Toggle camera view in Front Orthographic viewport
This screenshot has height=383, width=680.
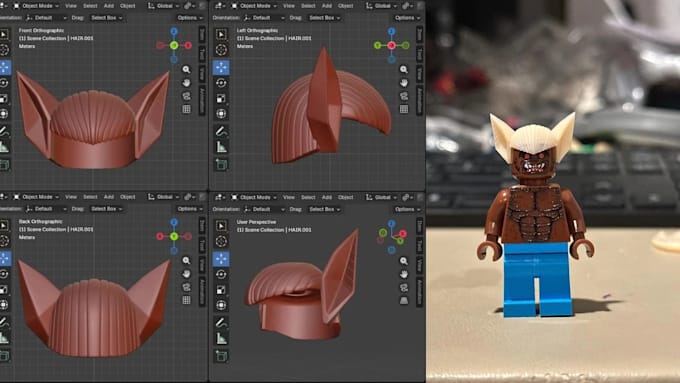tap(186, 96)
